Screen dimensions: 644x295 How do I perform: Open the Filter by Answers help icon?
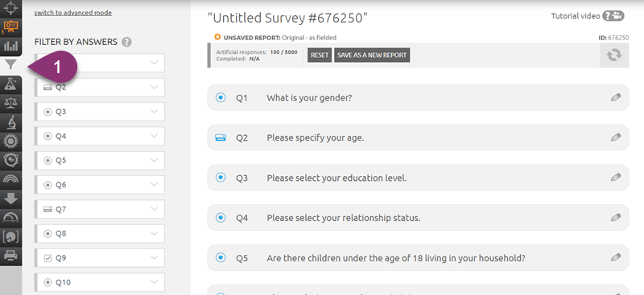tap(127, 42)
